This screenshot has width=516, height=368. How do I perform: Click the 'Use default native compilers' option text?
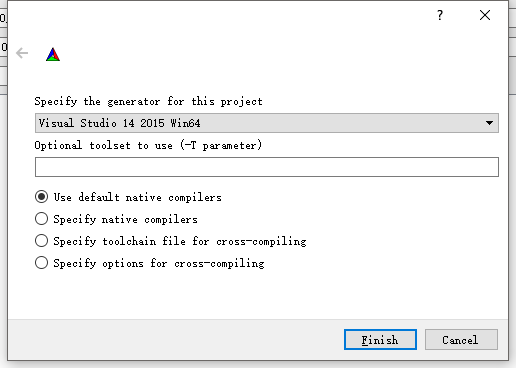tap(137, 197)
